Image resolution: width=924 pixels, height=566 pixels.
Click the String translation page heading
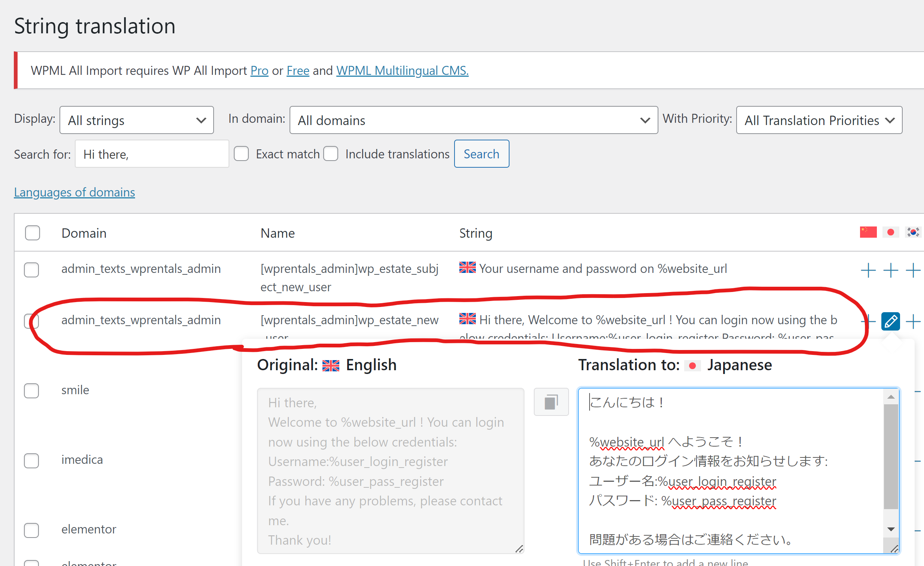95,26
